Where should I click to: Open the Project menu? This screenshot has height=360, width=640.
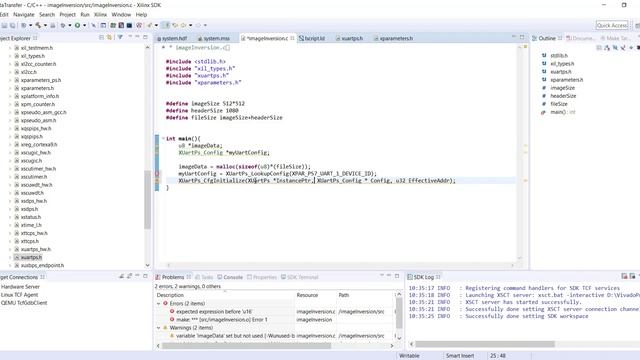[x=67, y=14]
